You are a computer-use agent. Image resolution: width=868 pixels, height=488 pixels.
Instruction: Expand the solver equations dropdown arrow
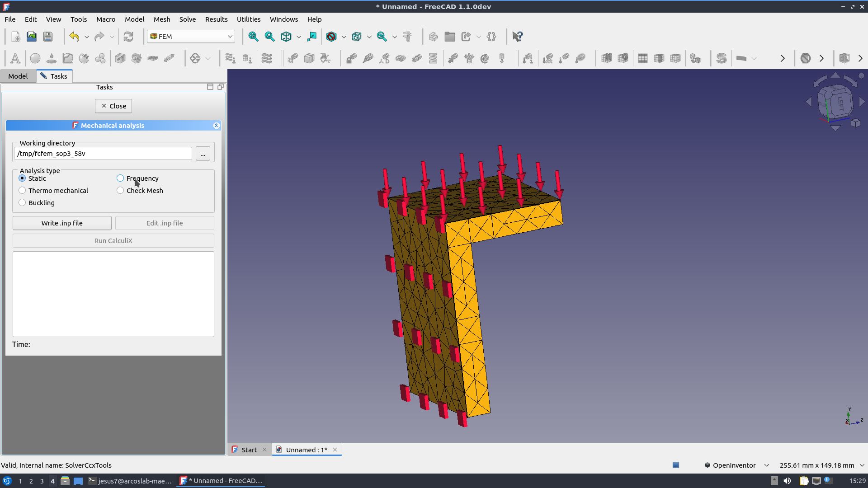[754, 58]
